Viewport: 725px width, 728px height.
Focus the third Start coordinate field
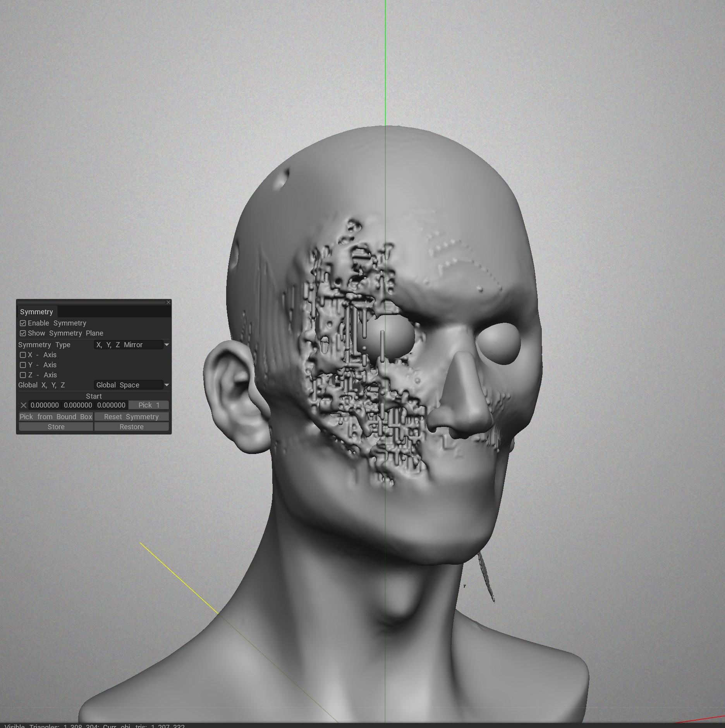(x=111, y=405)
